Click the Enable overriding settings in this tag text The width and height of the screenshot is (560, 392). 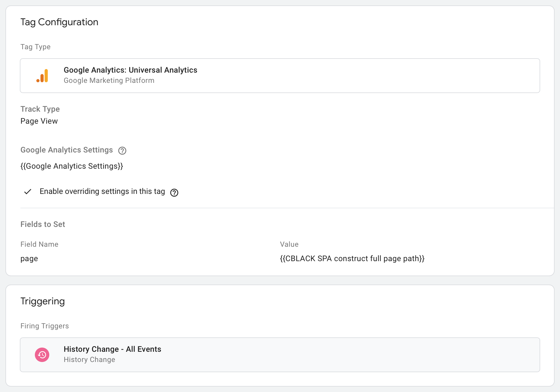[x=102, y=191]
